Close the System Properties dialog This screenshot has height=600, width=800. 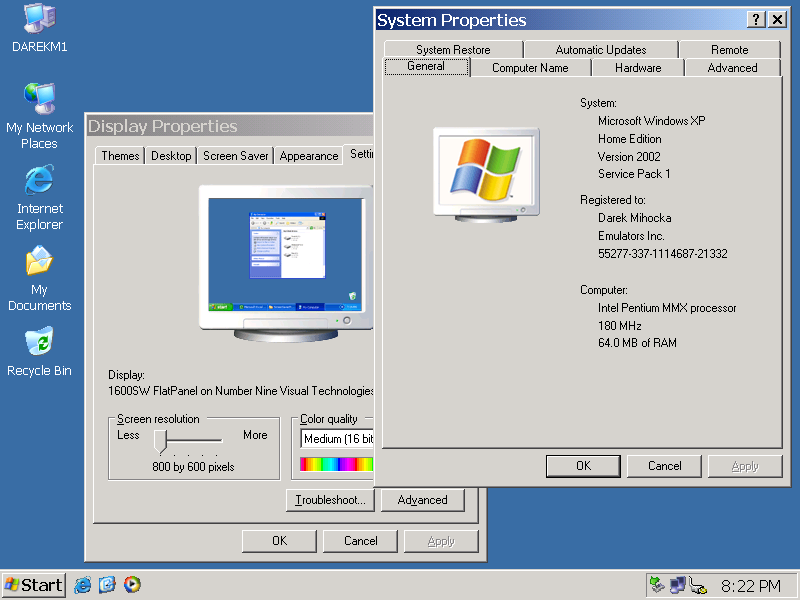777,20
